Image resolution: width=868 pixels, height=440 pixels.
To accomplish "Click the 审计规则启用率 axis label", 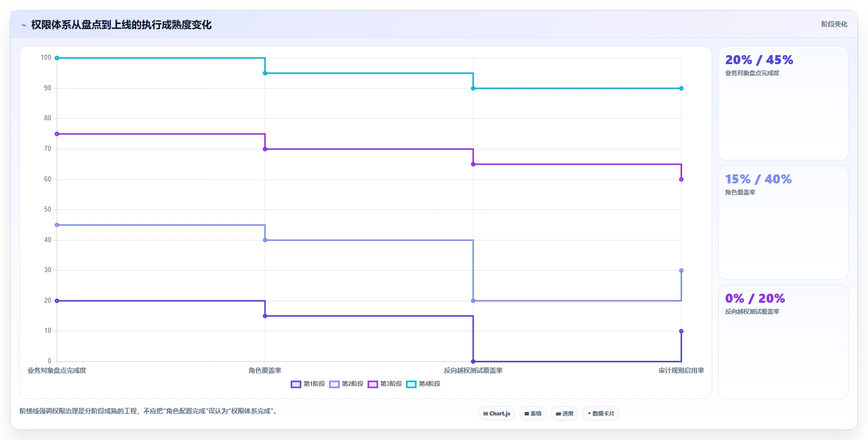I will pyautogui.click(x=681, y=371).
